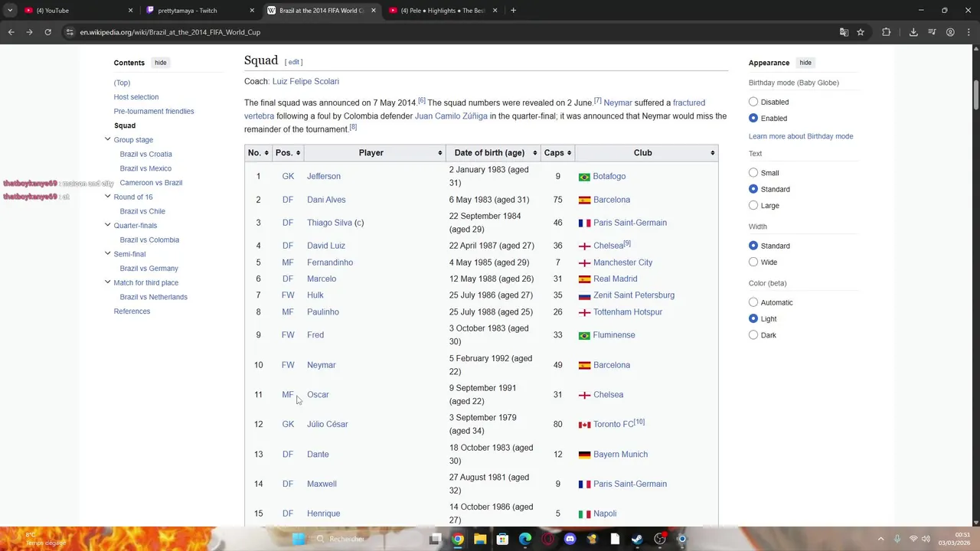The width and height of the screenshot is (980, 551).
Task: Collapse Quarter-finals section in contents
Action: 107,225
